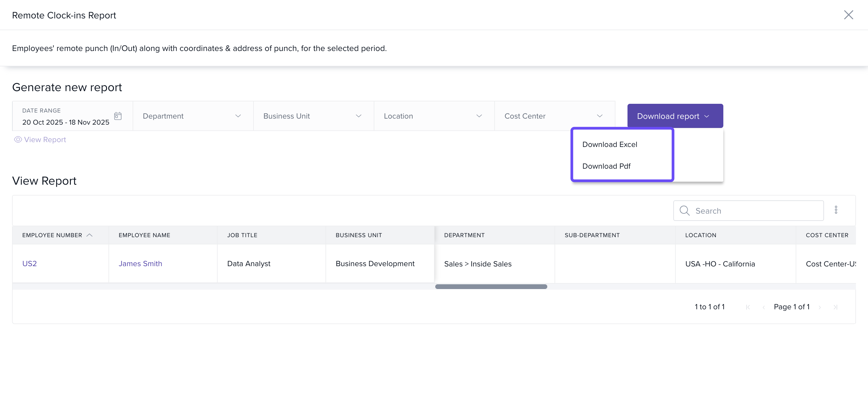Screen dimensions: 868x398
Task: Go to last page arrow
Action: [x=835, y=307]
